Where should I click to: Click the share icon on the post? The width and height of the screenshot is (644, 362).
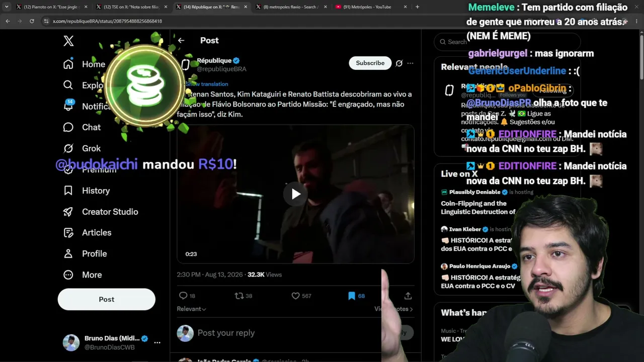tap(408, 296)
